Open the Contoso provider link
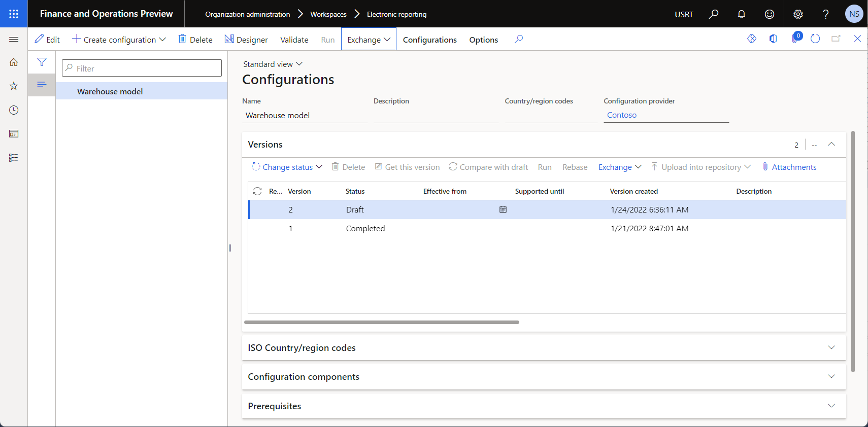This screenshot has height=427, width=868. pyautogui.click(x=622, y=115)
